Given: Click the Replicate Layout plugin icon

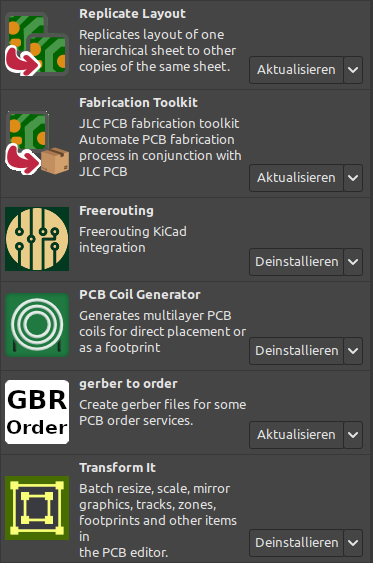Looking at the screenshot, I should (x=37, y=44).
